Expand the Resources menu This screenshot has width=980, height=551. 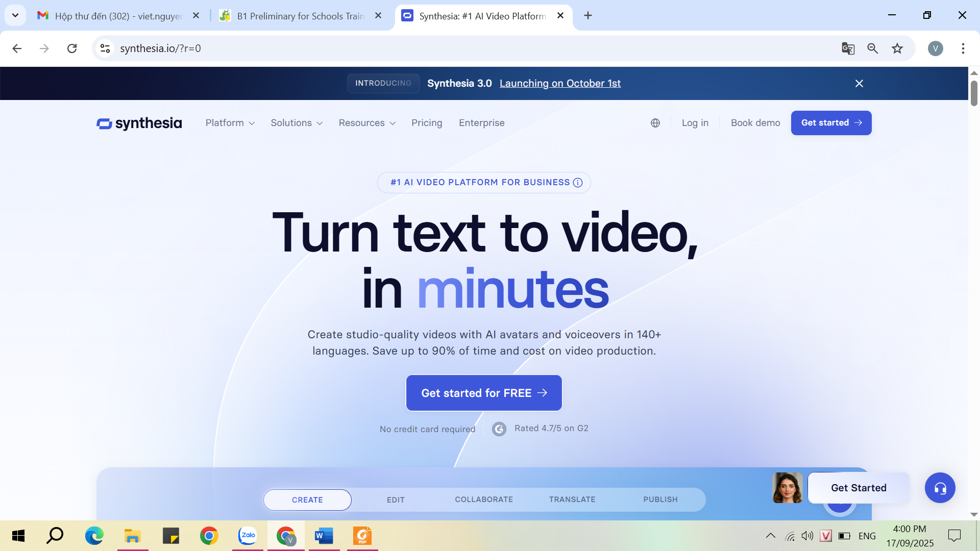click(367, 123)
